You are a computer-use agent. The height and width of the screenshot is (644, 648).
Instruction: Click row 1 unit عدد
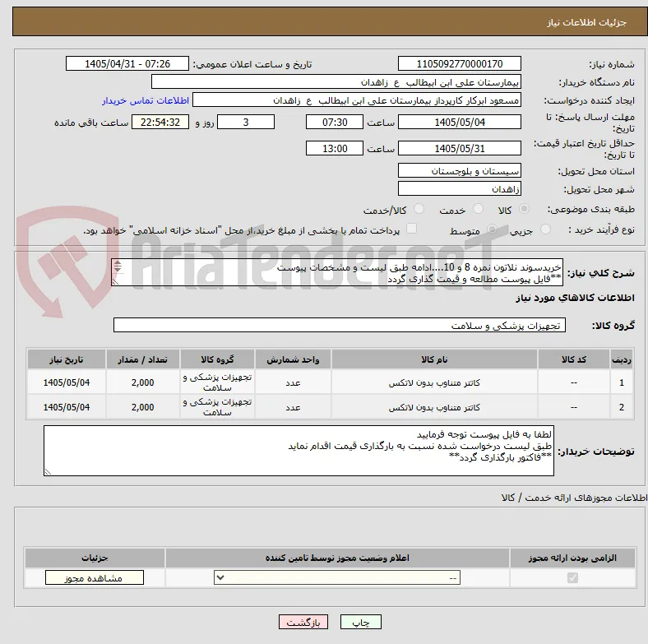coord(293,382)
